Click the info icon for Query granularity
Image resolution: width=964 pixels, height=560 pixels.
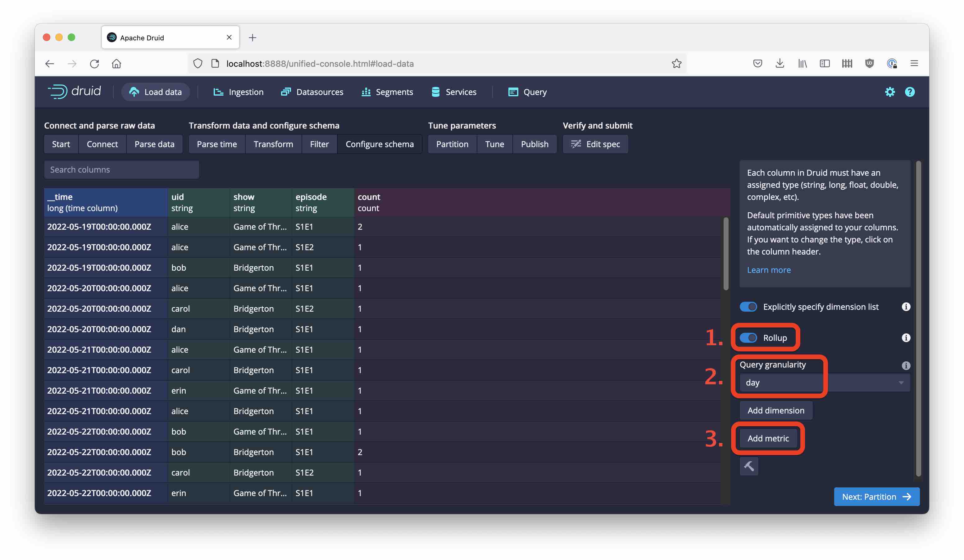[x=906, y=365]
